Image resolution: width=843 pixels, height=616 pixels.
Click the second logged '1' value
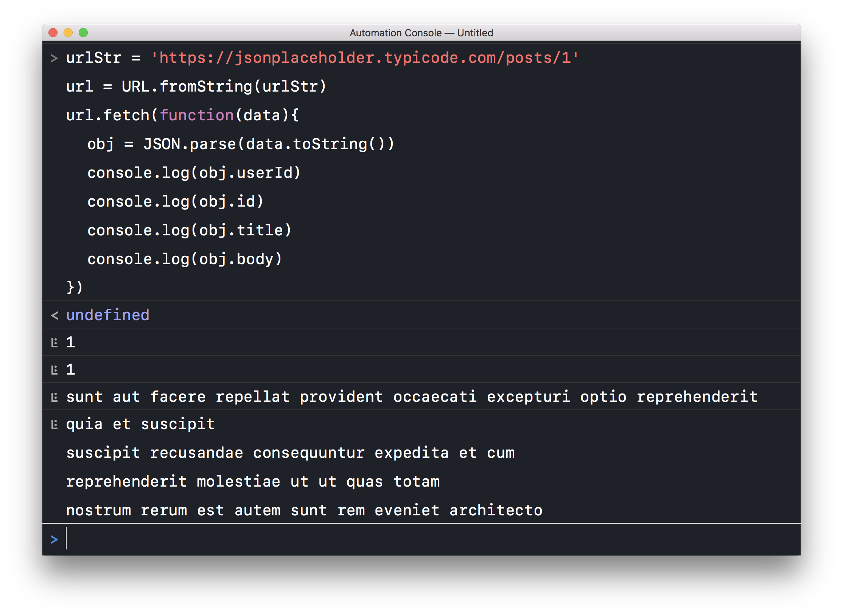pos(71,370)
